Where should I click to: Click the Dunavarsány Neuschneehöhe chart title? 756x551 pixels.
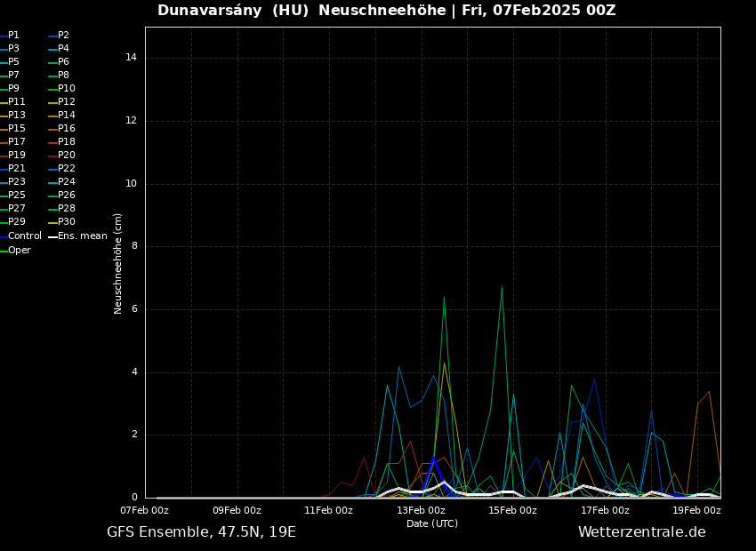386,11
